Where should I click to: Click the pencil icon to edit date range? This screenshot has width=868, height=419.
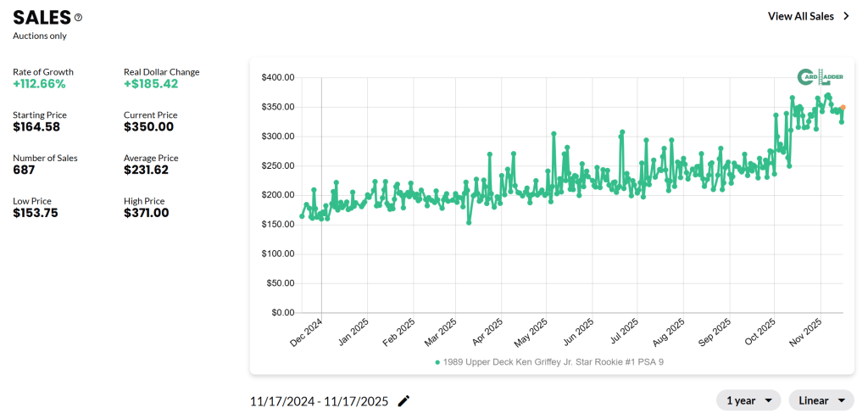pyautogui.click(x=404, y=401)
